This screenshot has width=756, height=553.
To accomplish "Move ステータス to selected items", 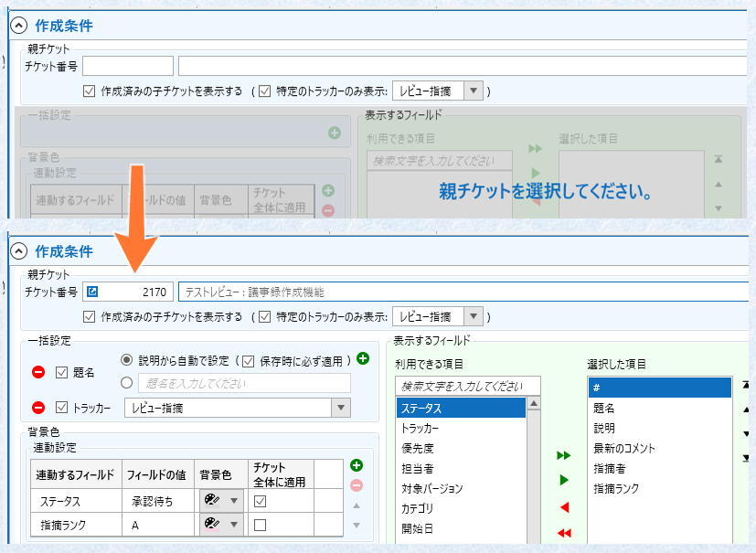I will point(564,480).
